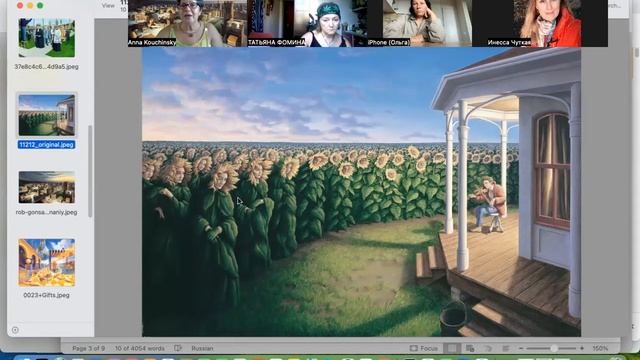Screen dimensions: 640x360
Task: Open the View menu in Preview toolbar
Action: pos(108,6)
